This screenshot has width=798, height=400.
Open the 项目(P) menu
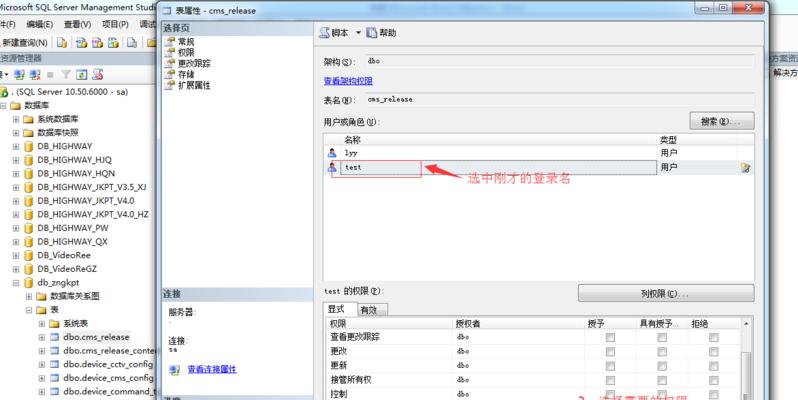tap(115, 24)
